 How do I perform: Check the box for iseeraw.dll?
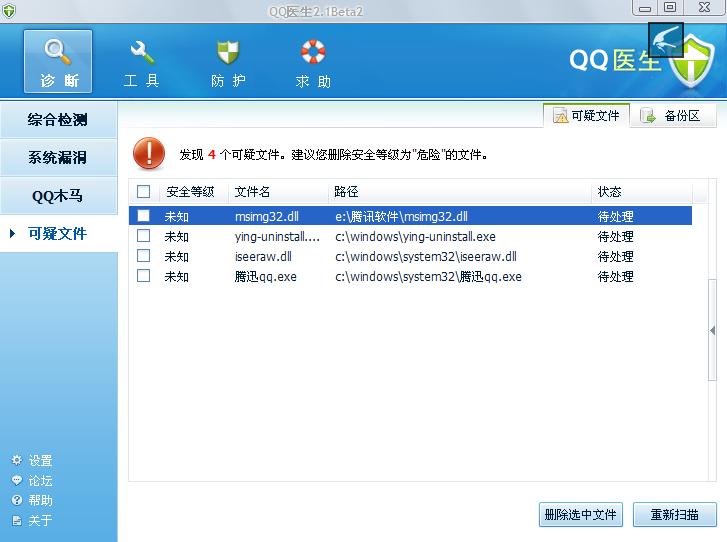pyautogui.click(x=143, y=256)
